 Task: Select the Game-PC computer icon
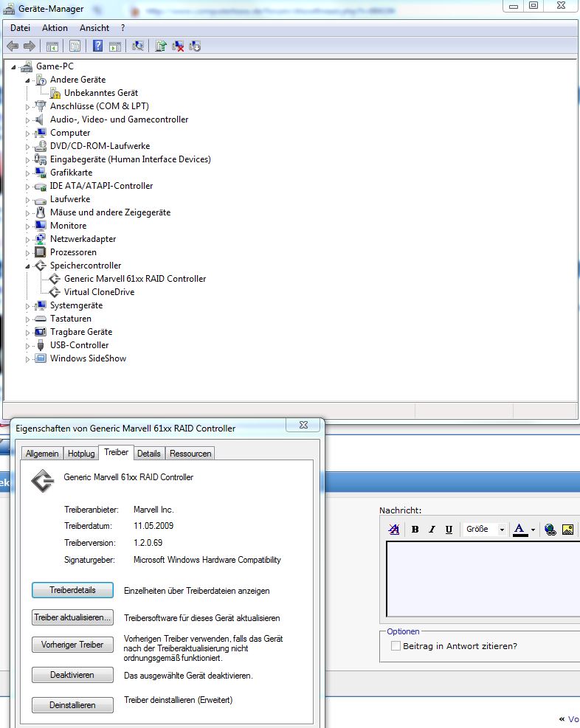coord(27,66)
